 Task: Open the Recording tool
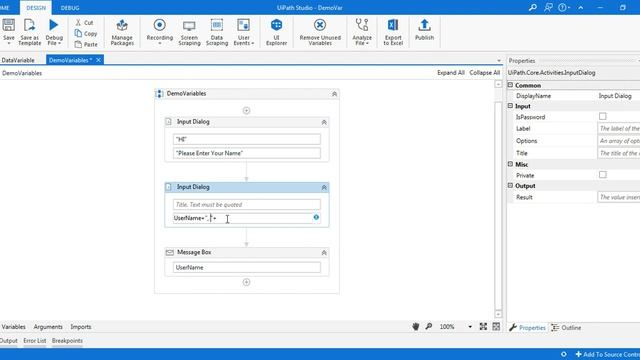[x=160, y=31]
